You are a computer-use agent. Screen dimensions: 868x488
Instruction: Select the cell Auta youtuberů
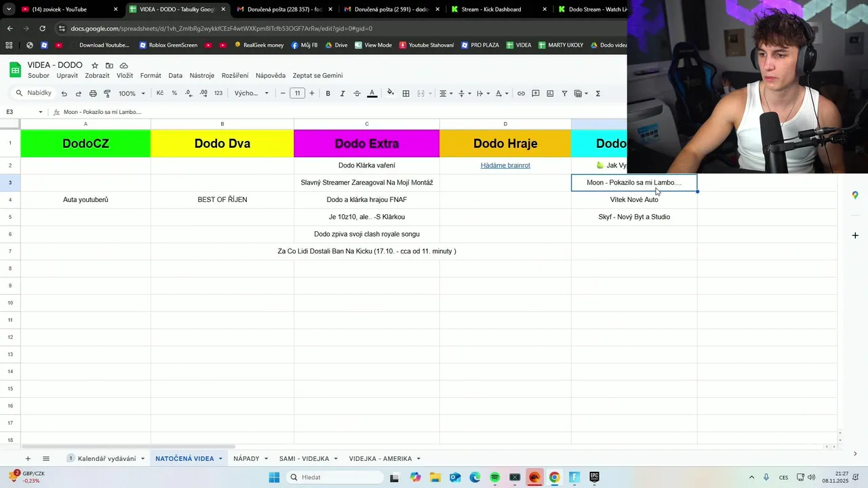[x=85, y=200]
